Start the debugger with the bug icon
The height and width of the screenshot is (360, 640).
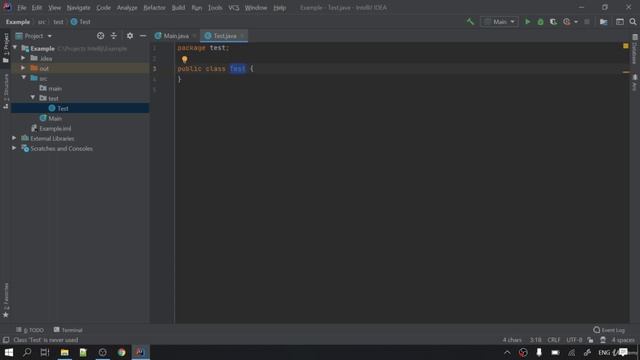tap(540, 22)
